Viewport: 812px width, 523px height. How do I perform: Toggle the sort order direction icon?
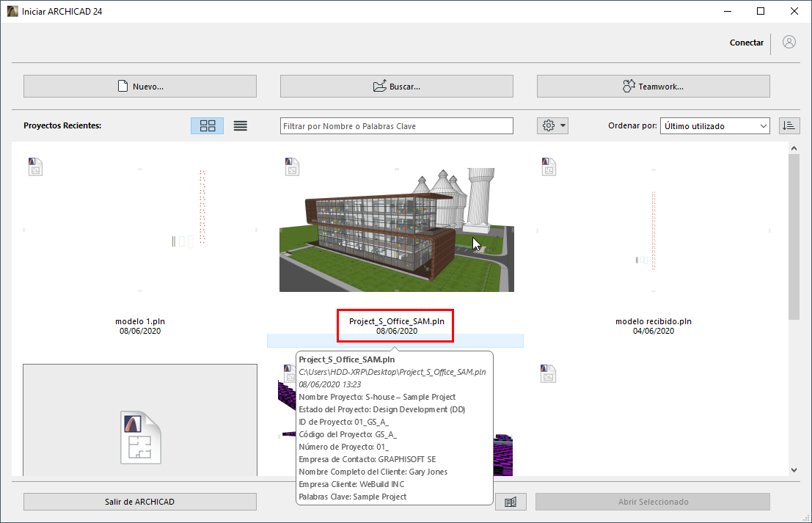[x=789, y=126]
